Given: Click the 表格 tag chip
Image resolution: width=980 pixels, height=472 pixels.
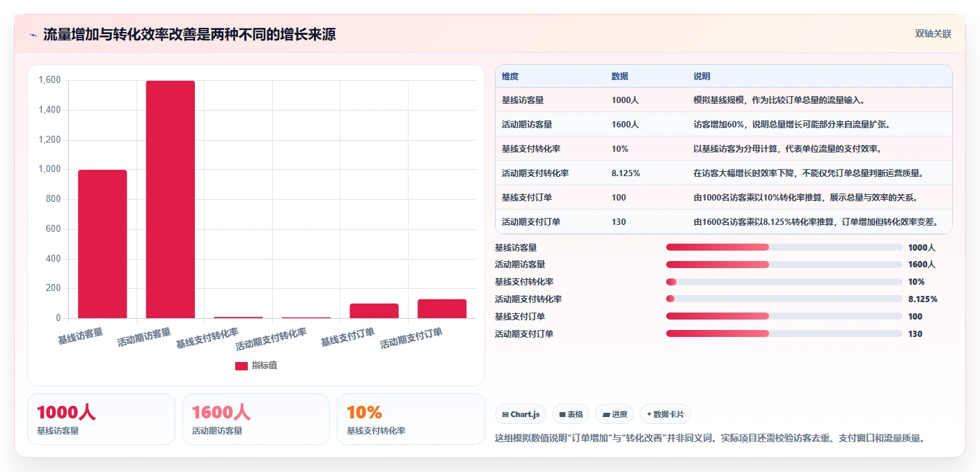Looking at the screenshot, I should pos(571,414).
